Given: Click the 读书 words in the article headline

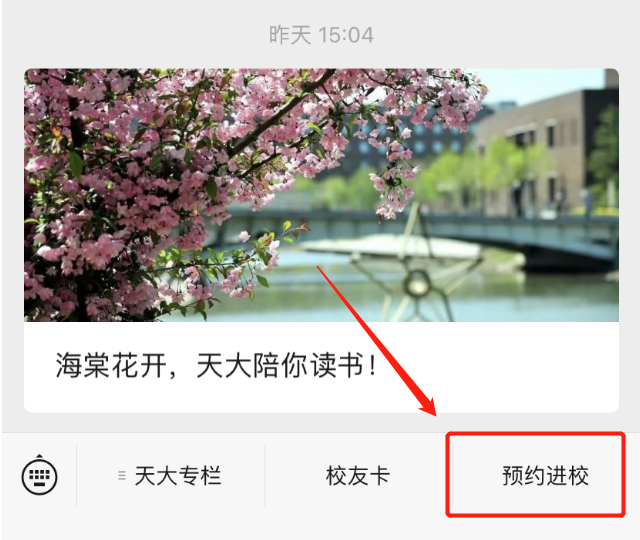Looking at the screenshot, I should pos(337,364).
